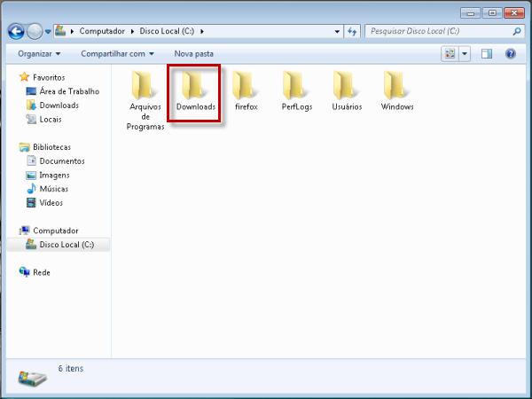This screenshot has width=532, height=399.
Task: Select the PerfLogs folder
Action: tap(296, 86)
